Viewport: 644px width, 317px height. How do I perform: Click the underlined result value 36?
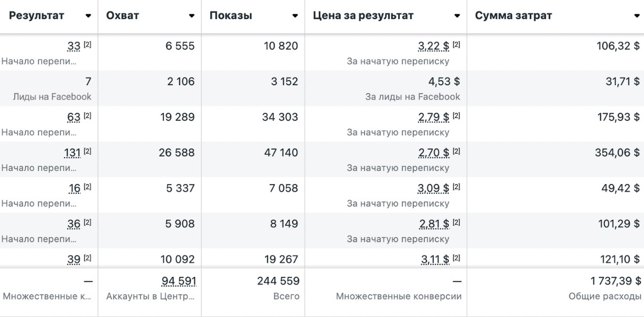coord(74,224)
